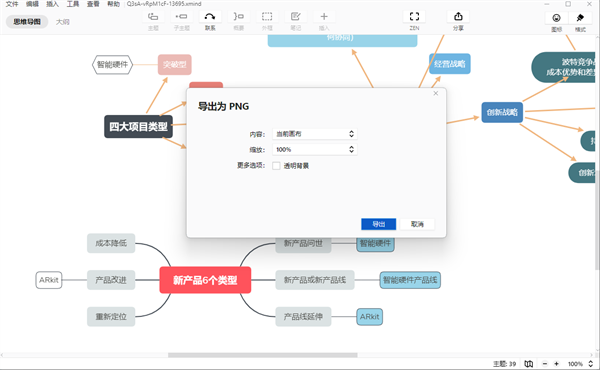Click the Summary (概要) bracket icon
The image size is (600, 370).
pyautogui.click(x=238, y=16)
